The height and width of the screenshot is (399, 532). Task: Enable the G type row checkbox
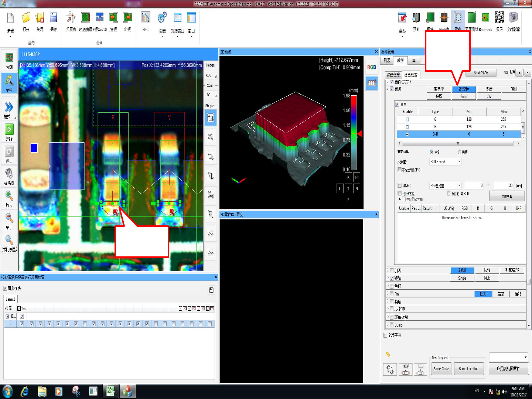click(407, 119)
